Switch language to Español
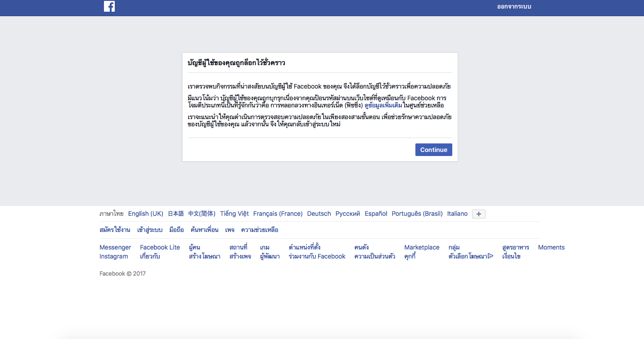Image resolution: width=644 pixels, height=339 pixels. coord(376,214)
